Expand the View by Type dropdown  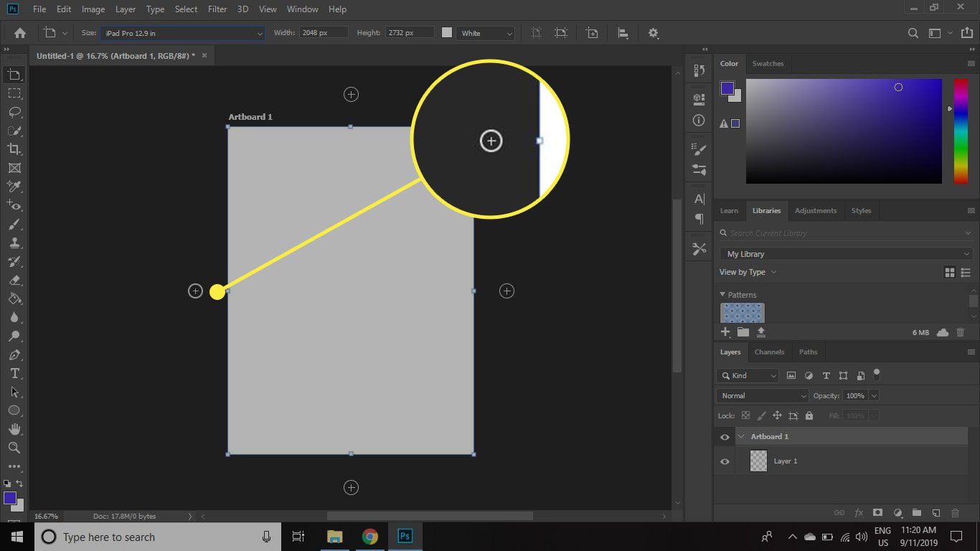pos(748,272)
